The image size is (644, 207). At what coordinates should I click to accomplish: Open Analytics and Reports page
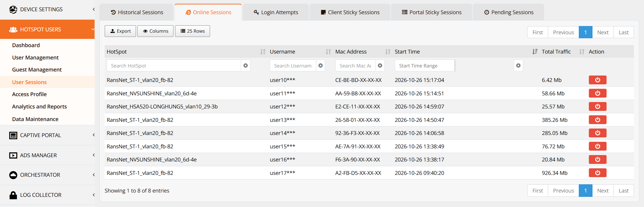pos(39,107)
